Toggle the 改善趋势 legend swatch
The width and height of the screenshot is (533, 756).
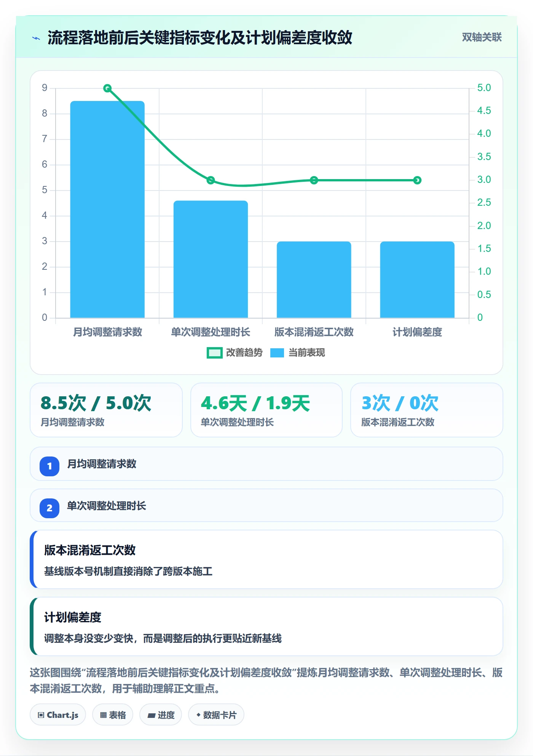[214, 353]
